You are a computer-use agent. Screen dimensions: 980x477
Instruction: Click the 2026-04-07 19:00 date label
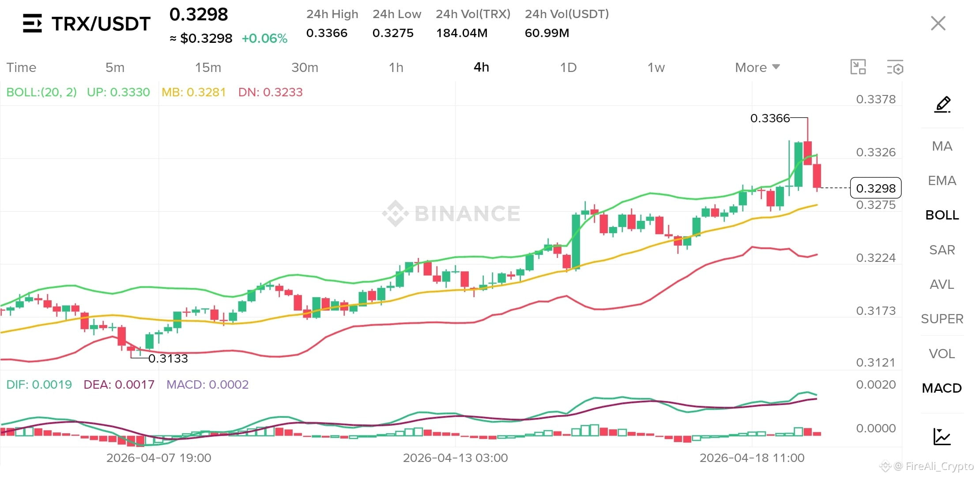coord(158,458)
